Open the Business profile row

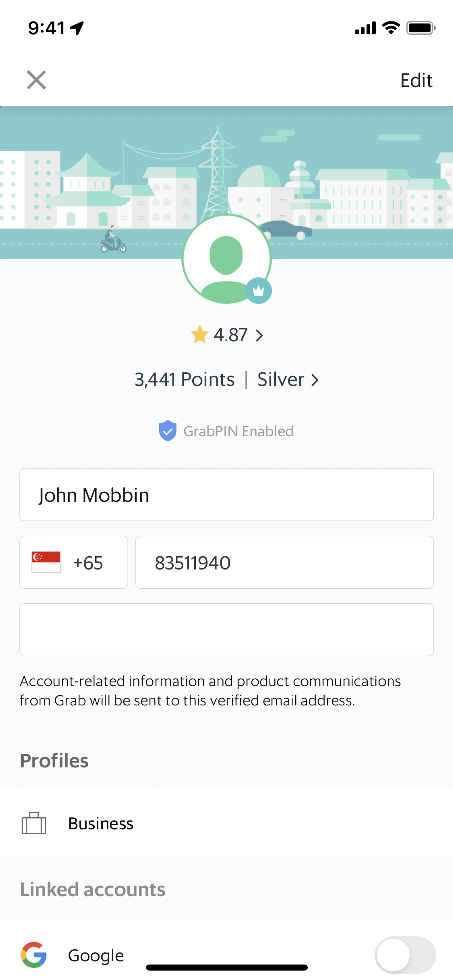226,823
